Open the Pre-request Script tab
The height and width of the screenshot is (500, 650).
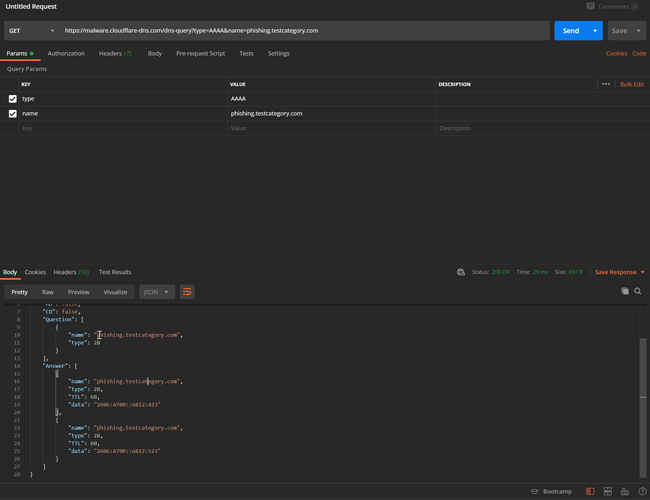200,53
